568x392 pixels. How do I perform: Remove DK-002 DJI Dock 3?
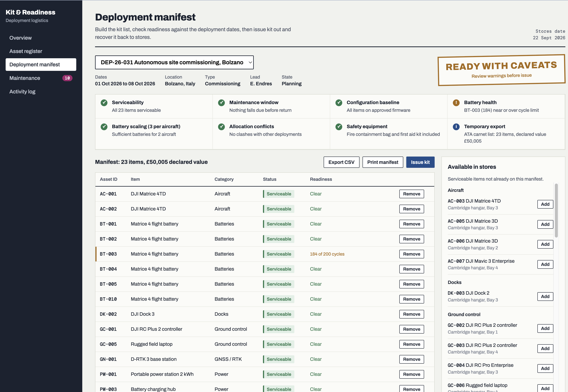[x=411, y=314]
